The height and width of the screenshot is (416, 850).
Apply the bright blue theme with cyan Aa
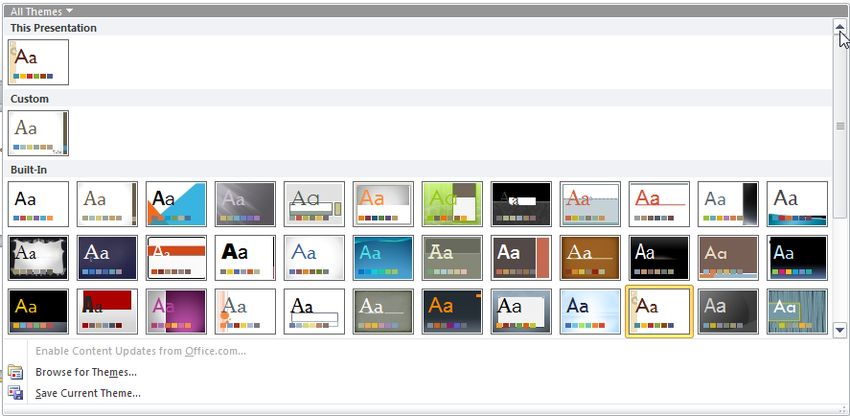[x=383, y=258]
